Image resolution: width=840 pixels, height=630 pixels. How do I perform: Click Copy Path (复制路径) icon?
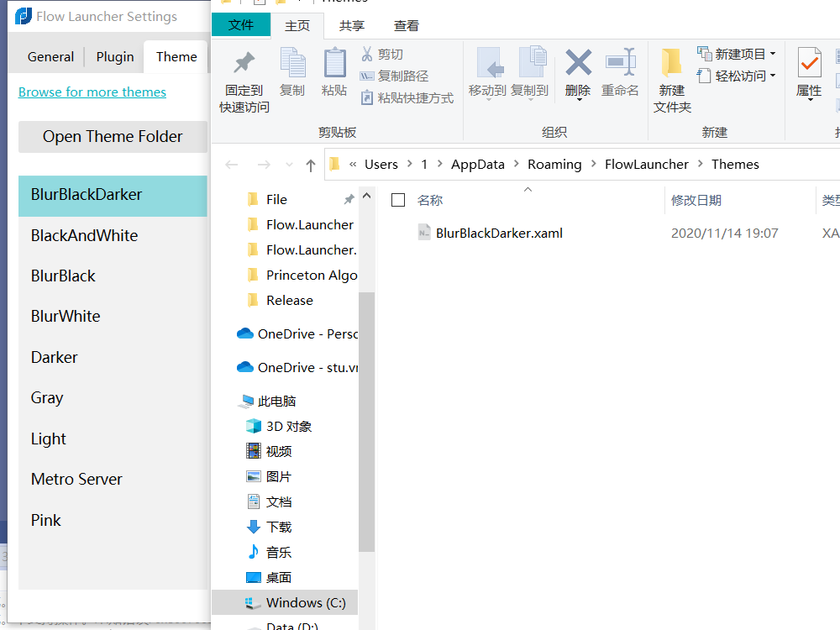click(x=367, y=76)
